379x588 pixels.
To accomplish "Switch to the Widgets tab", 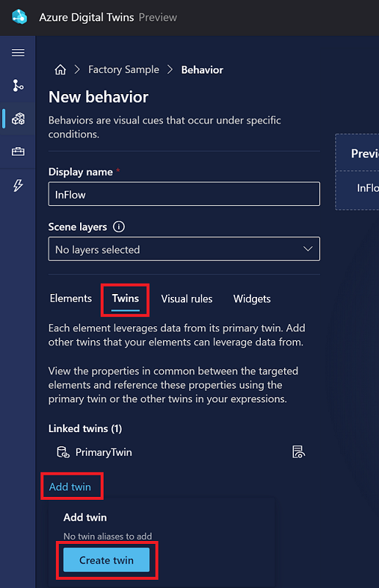I will pos(252,299).
